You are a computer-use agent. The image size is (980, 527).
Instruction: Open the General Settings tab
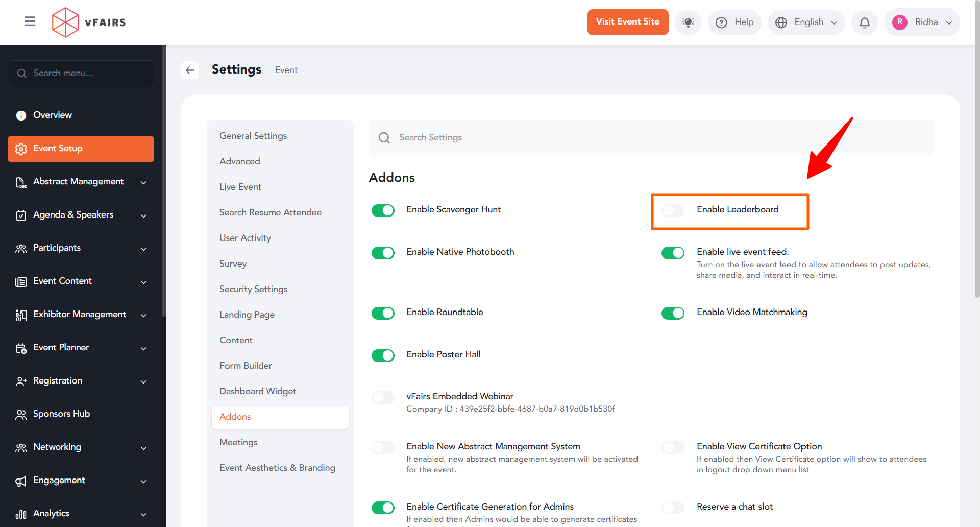pos(253,136)
